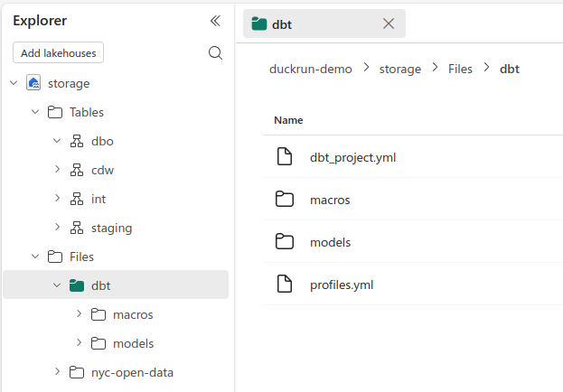Screen dimensions: 563x392
Task: Click the green dbt folder icon in tree
Action: coord(77,285)
